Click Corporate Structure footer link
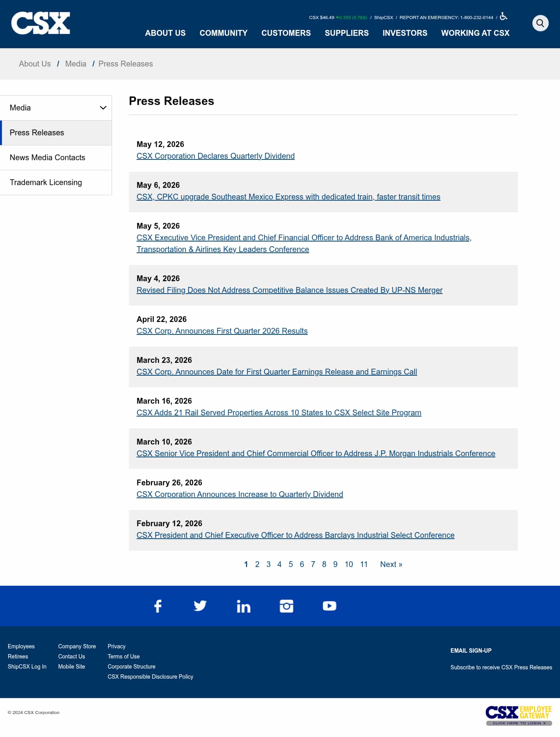 coord(131,667)
